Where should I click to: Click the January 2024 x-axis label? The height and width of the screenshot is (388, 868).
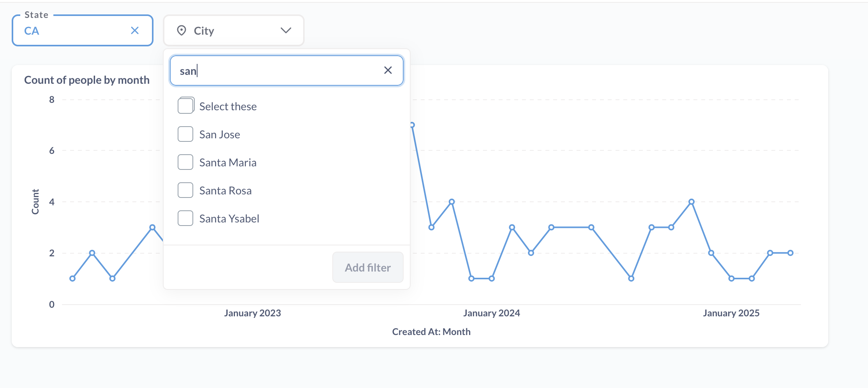pos(491,313)
